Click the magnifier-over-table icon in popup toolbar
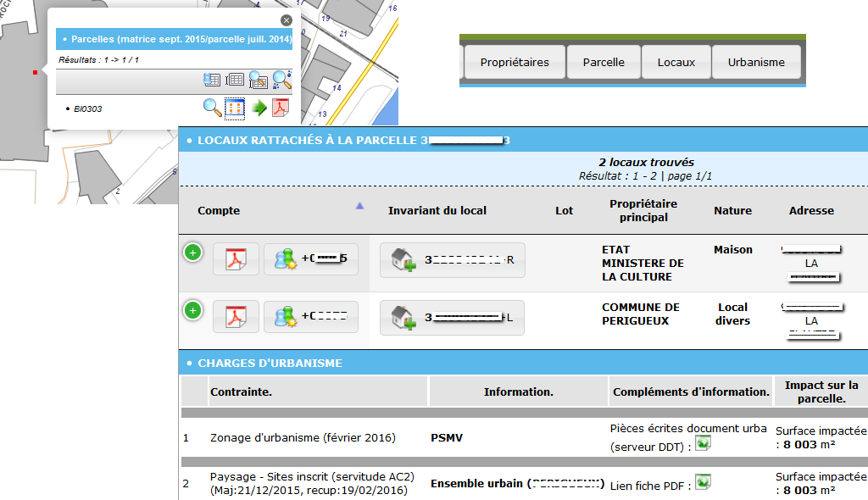The width and height of the screenshot is (868, 500). (x=258, y=81)
